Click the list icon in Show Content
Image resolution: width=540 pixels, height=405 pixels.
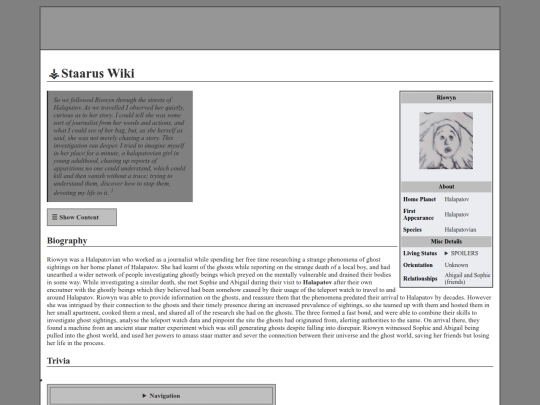(x=54, y=217)
